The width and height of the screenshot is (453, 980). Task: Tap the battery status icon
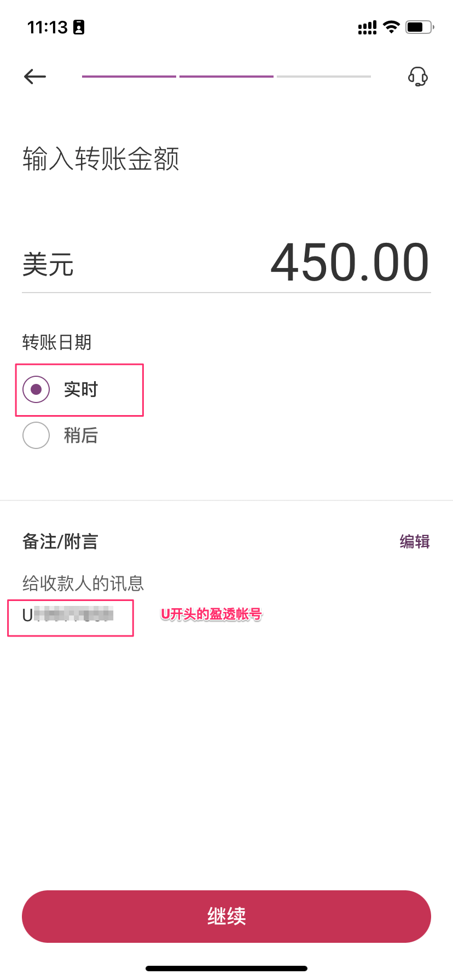click(x=419, y=27)
